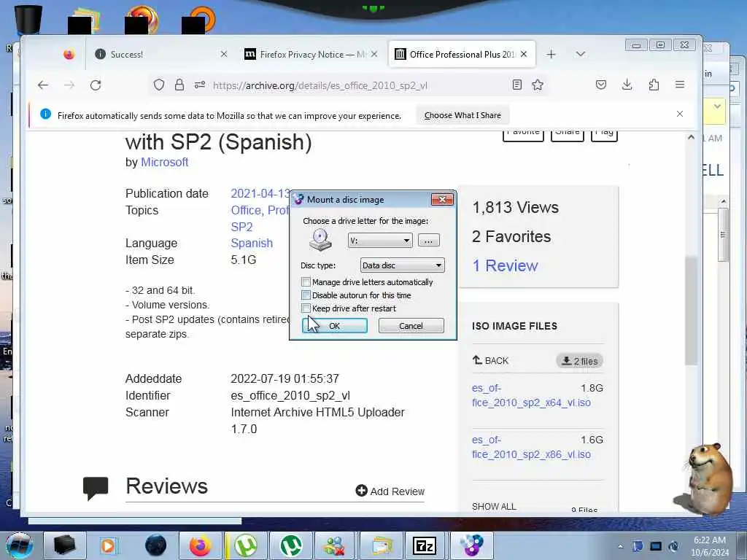Click the page vertical scrollbar thumb
The height and width of the screenshot is (560, 747).
pyautogui.click(x=691, y=311)
